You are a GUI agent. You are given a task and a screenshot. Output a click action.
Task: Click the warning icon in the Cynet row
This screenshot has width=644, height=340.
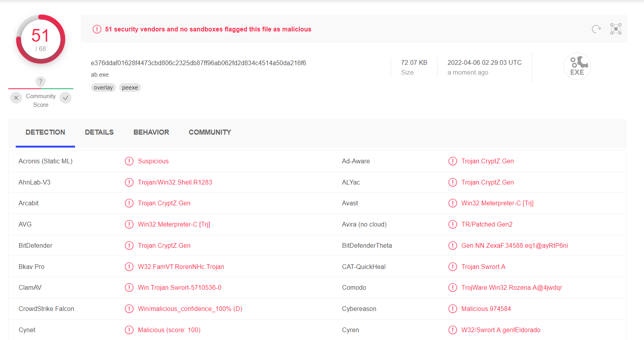(x=129, y=330)
